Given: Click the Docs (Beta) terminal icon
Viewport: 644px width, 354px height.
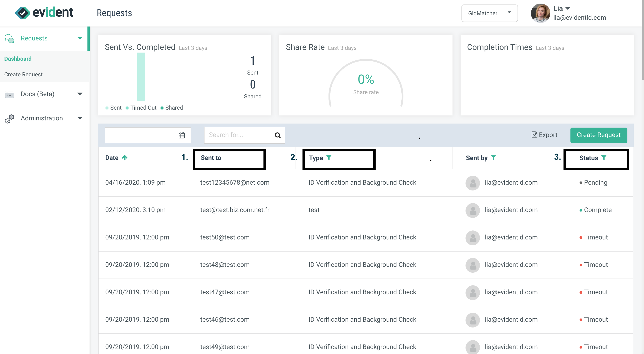Looking at the screenshot, I should point(9,94).
